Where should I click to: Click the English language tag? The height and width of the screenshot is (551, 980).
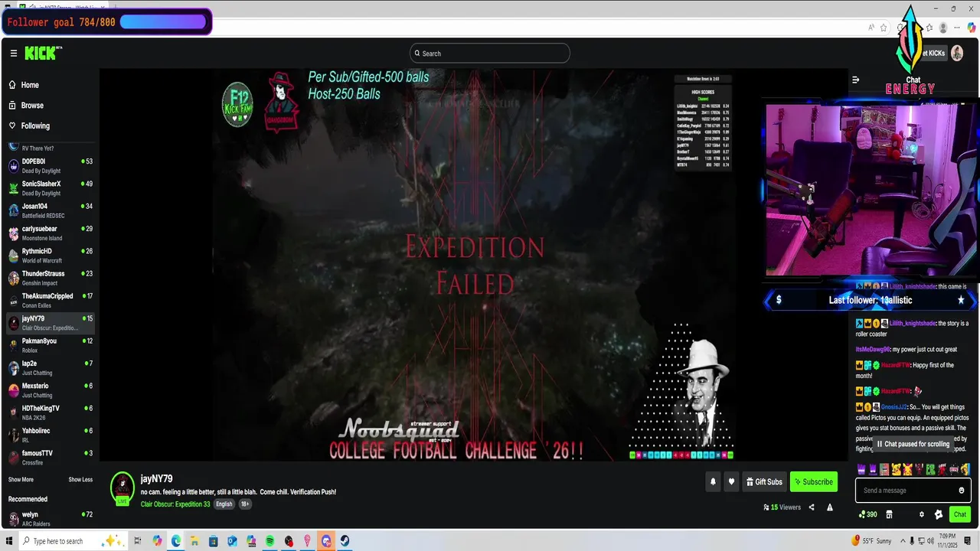point(224,504)
